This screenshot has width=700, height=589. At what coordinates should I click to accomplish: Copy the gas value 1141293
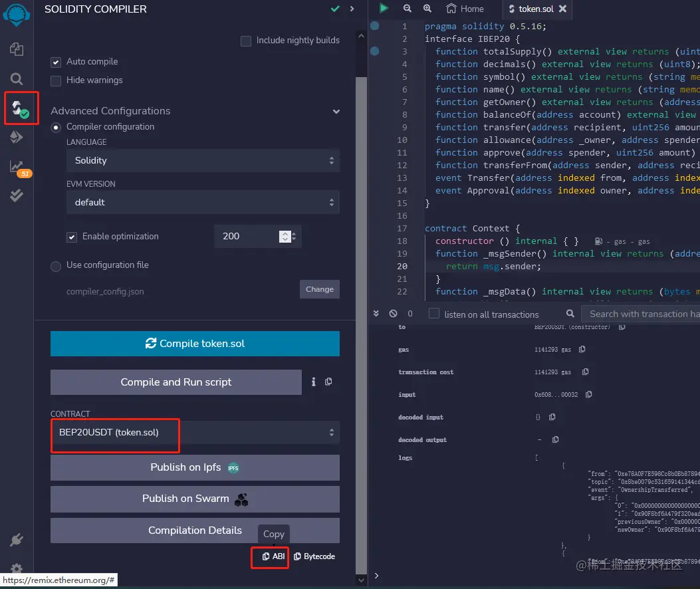582,349
